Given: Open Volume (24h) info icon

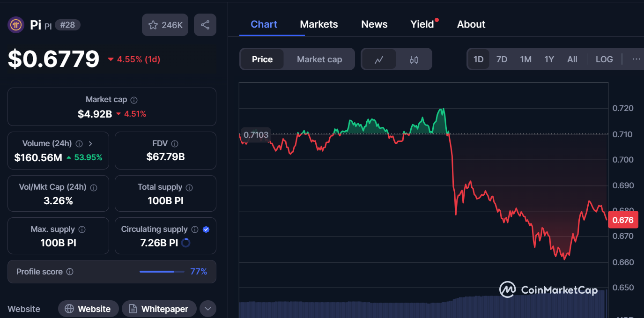Looking at the screenshot, I should [x=79, y=144].
